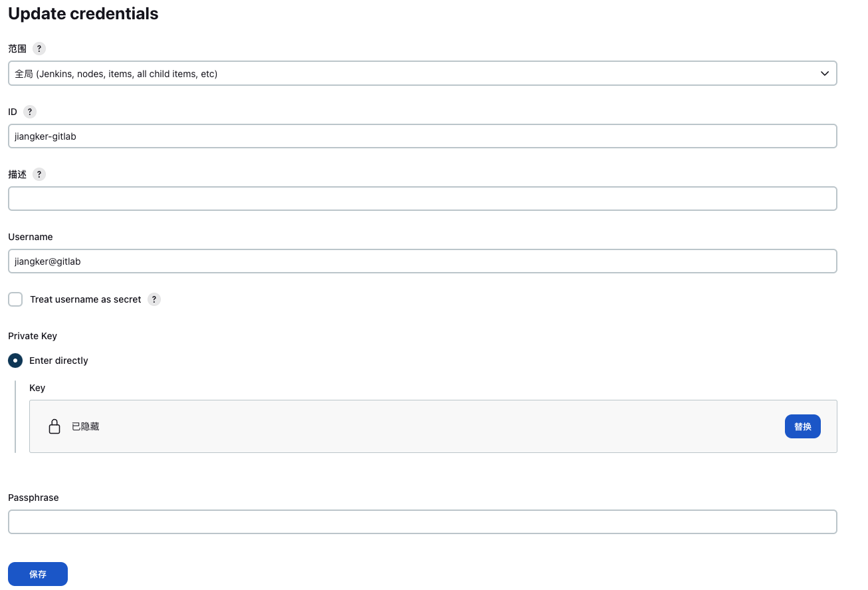Focus the Username field with jiangker@gitlab
This screenshot has width=868, height=590.
click(422, 261)
